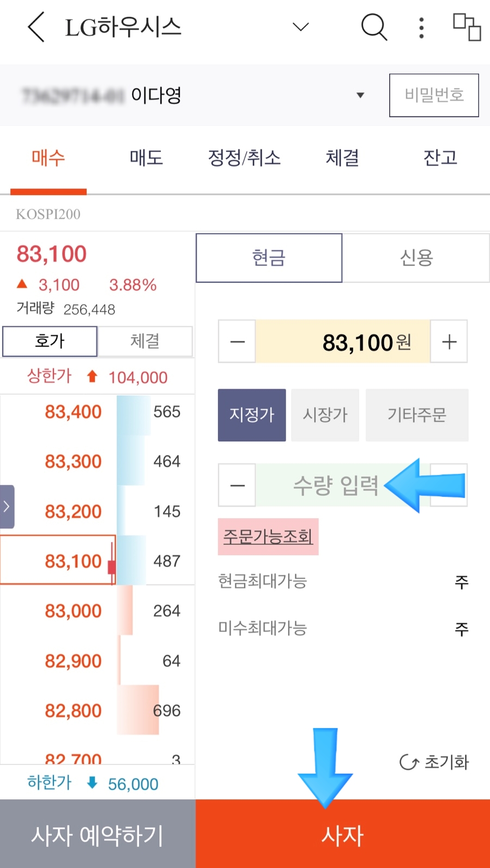Open the 주문가능조회 link
490x868 pixels.
tap(268, 537)
